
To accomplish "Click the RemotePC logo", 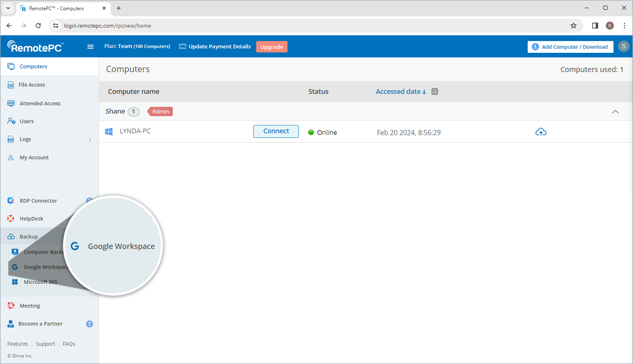I will [35, 47].
